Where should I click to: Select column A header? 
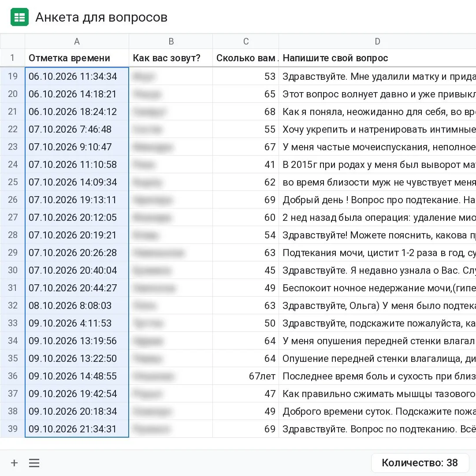[77, 41]
